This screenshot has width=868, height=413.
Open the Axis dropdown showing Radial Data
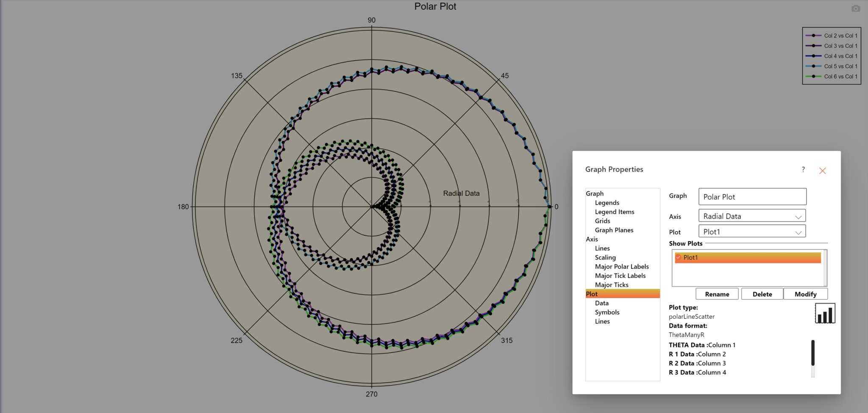[752, 216]
